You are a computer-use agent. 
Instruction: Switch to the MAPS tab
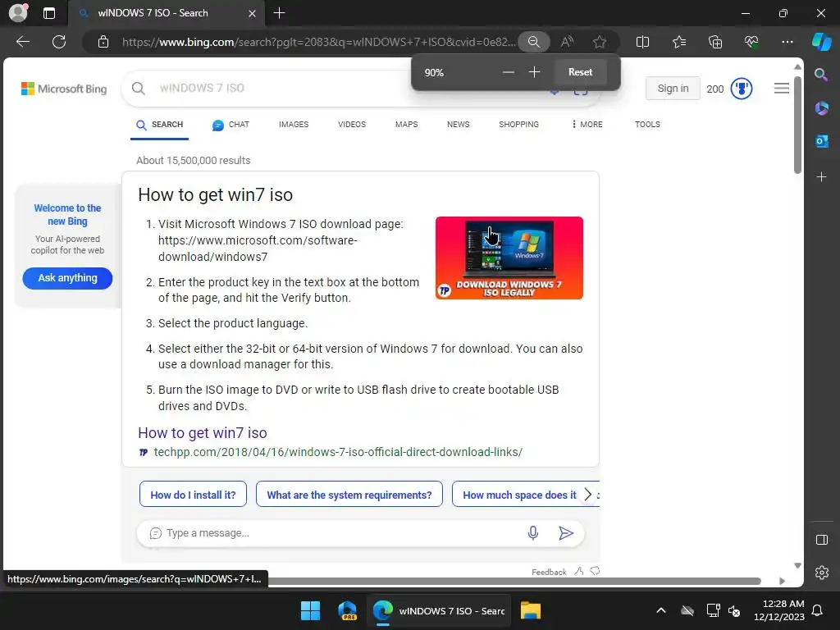[x=407, y=125]
